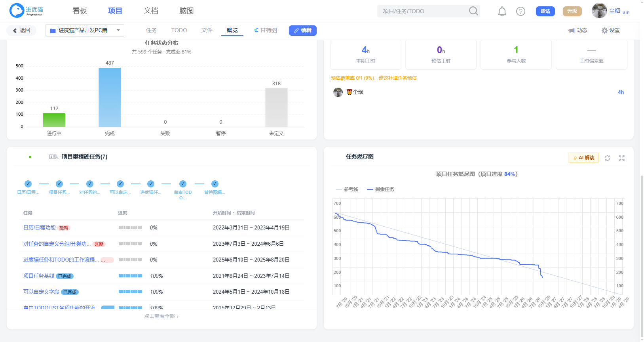The width and height of the screenshot is (644, 342).
Task: Open the 进度猫产品开发PC端 project dropdown
Action: (x=85, y=31)
